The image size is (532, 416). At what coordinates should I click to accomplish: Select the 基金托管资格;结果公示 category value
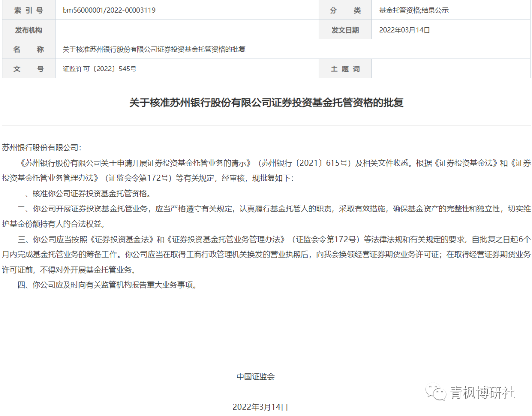coord(413,10)
